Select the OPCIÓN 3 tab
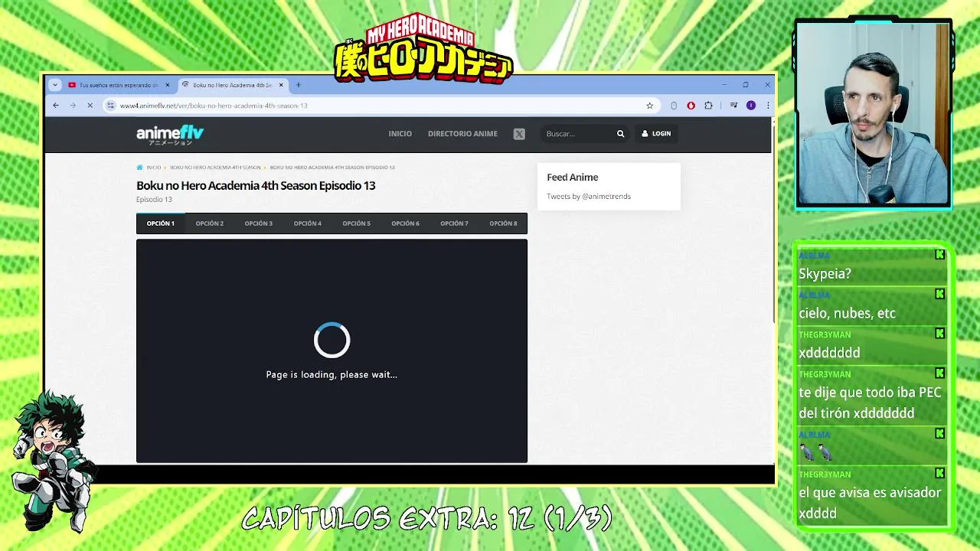Viewport: 980px width, 551px height. [x=259, y=223]
